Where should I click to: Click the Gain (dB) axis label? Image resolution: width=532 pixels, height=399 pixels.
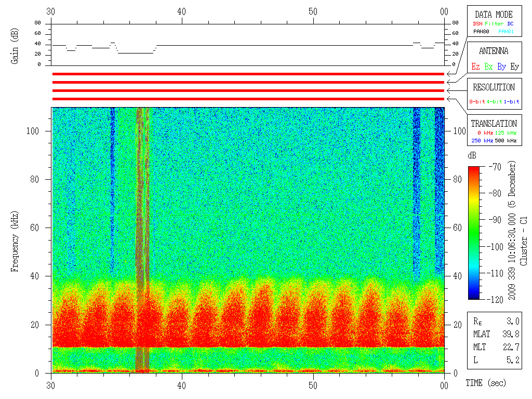coord(15,45)
